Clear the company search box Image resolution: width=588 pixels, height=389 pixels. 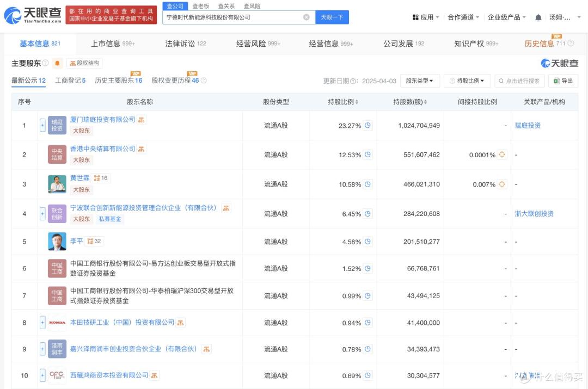(307, 17)
